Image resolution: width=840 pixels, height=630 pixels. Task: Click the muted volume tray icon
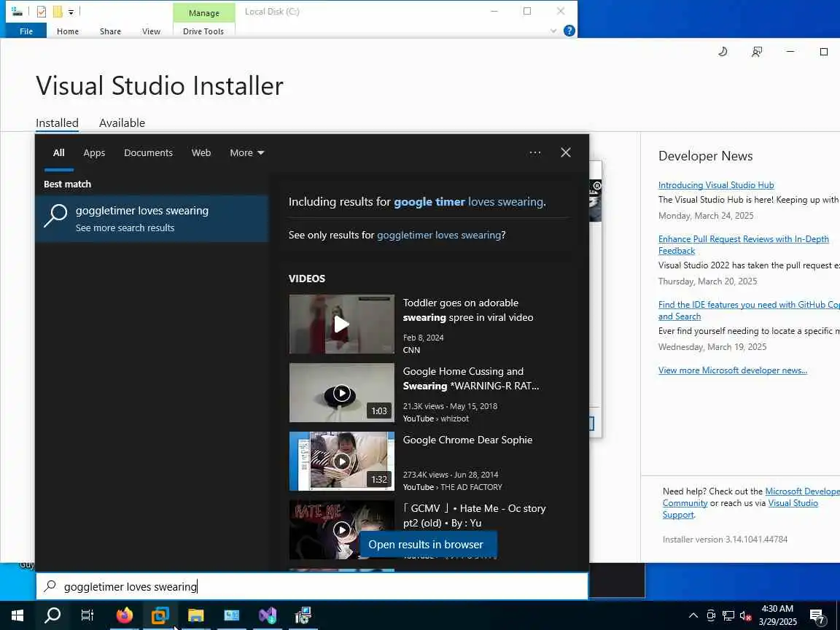(745, 615)
